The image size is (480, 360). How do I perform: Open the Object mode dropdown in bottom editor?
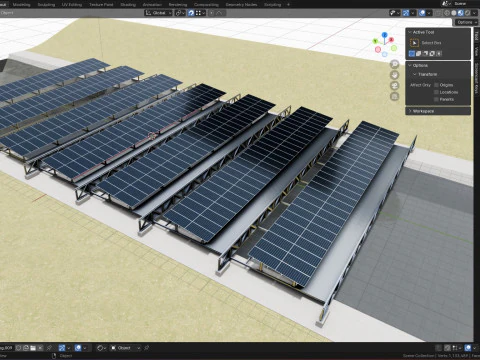(125, 348)
